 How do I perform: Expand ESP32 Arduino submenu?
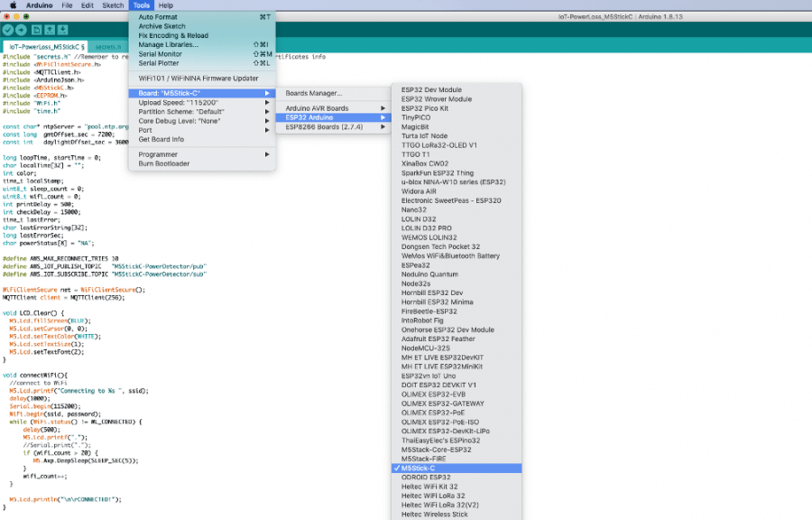pyautogui.click(x=334, y=117)
